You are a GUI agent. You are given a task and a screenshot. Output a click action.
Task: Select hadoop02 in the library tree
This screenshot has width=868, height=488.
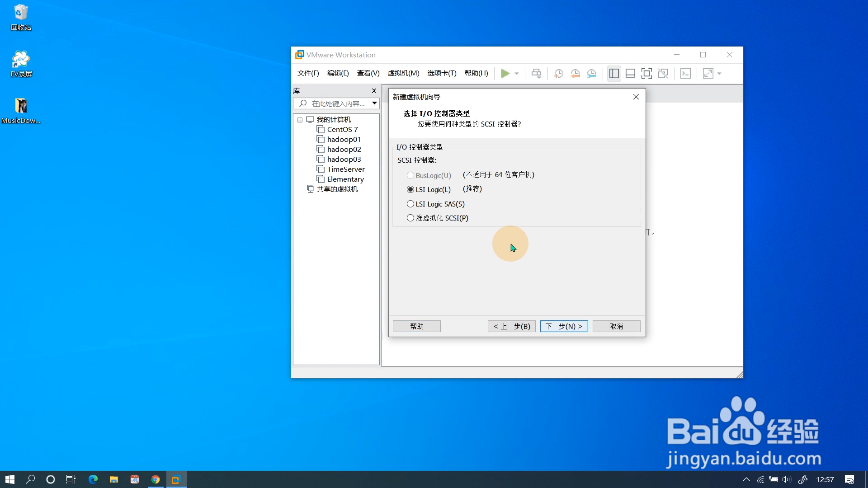pyautogui.click(x=344, y=149)
